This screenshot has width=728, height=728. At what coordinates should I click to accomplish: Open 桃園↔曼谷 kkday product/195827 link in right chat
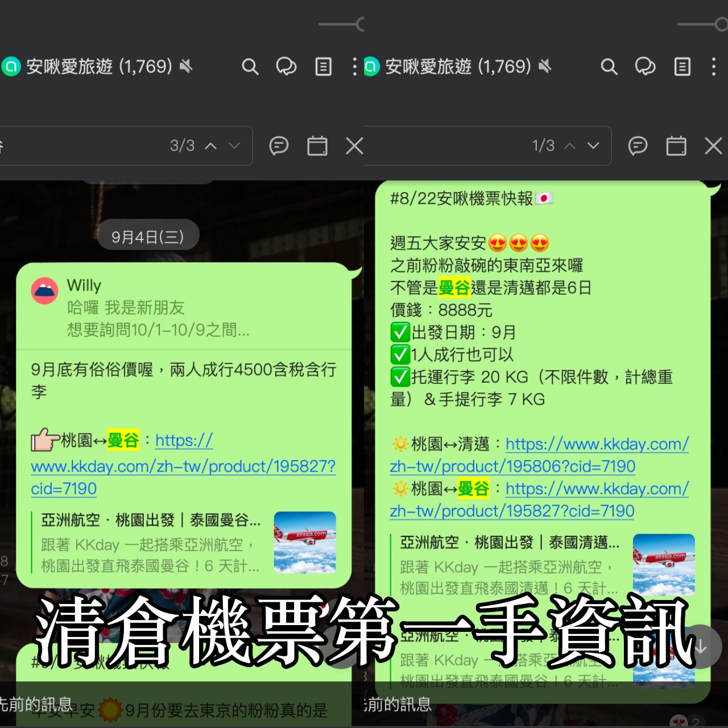coord(539,500)
